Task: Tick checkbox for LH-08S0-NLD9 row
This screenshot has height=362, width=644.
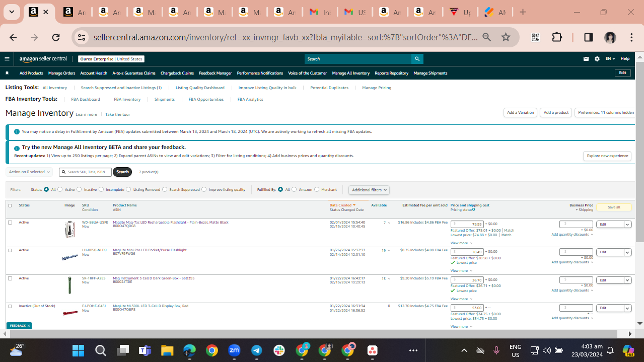Action: coord(10,250)
